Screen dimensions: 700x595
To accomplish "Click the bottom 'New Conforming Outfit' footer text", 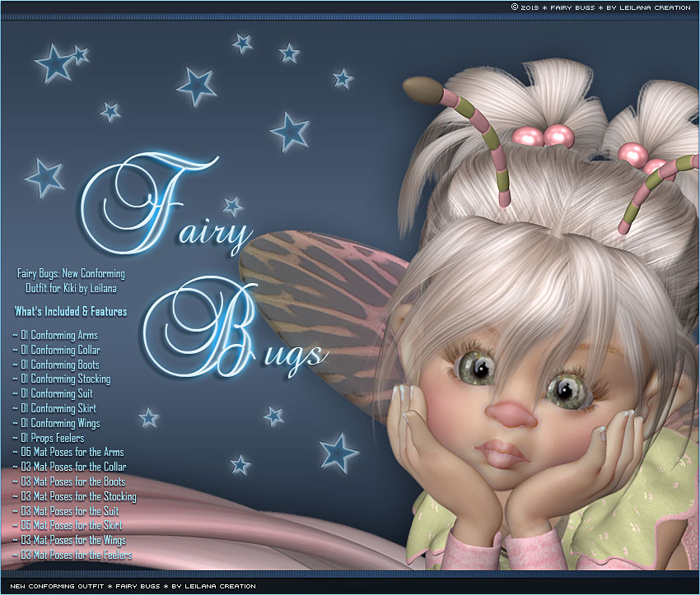I will 133,586.
